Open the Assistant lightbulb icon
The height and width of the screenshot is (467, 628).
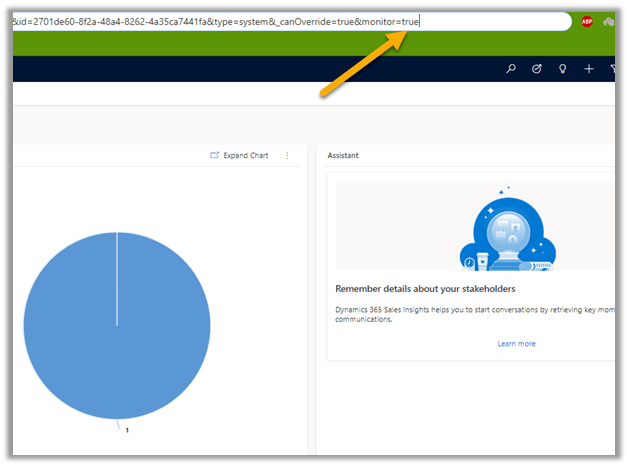[x=563, y=69]
